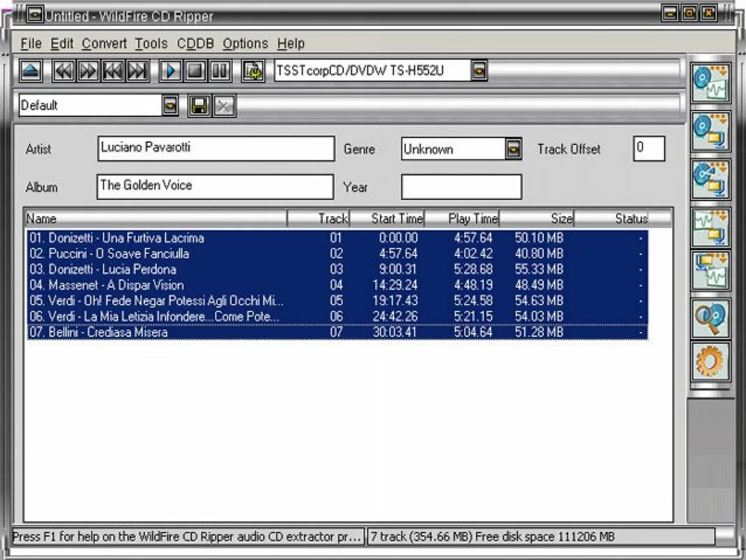This screenshot has width=746, height=560.
Task: Click start time 30:03.41
Action: 395,332
